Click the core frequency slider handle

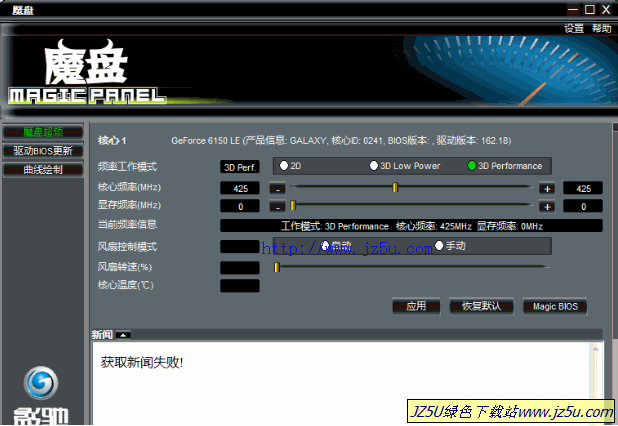pyautogui.click(x=395, y=187)
